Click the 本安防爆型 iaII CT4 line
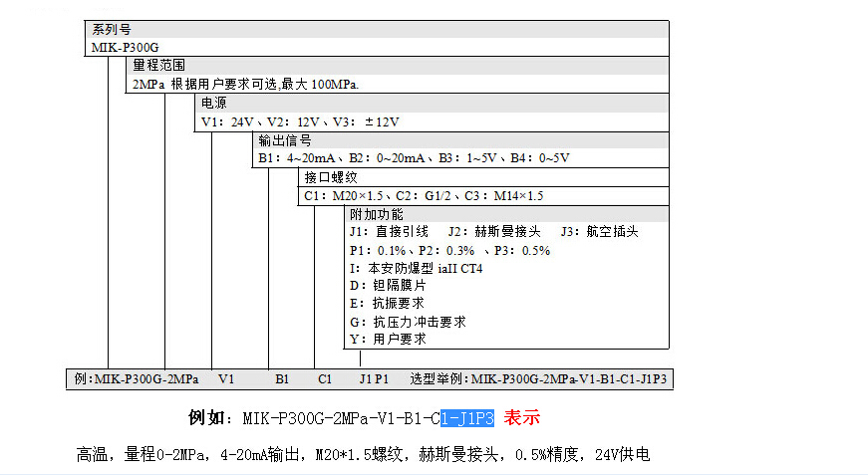Image resolution: width=868 pixels, height=476 pixels. point(416,268)
